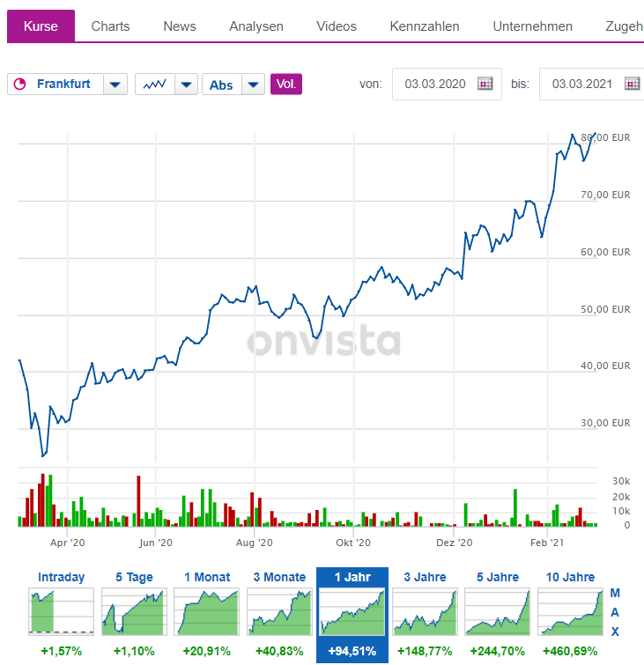Expand the Abs scale dropdown
The width and height of the screenshot is (644, 665).
click(x=253, y=85)
